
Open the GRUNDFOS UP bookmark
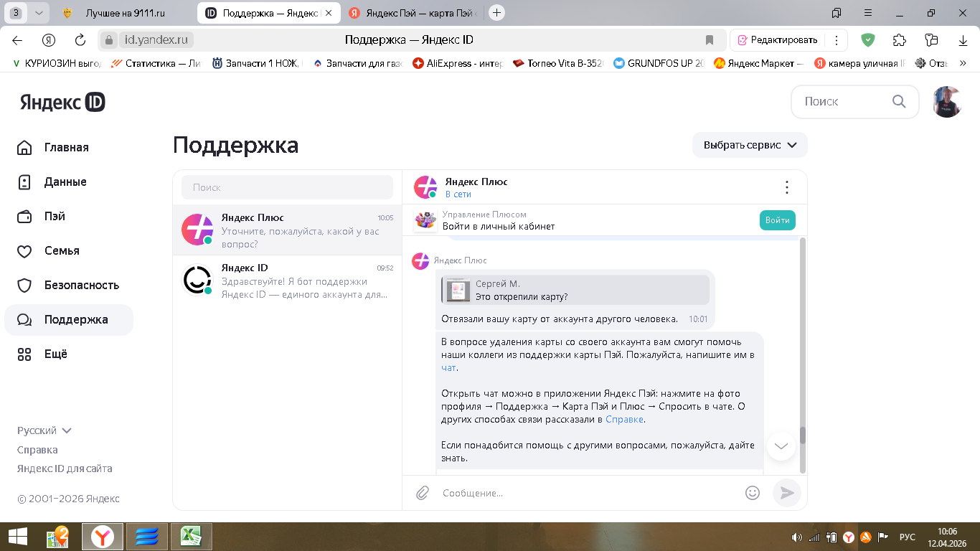(x=659, y=63)
